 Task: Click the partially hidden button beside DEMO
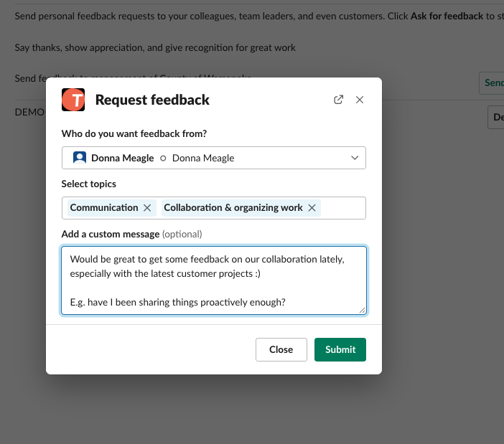coord(497,117)
